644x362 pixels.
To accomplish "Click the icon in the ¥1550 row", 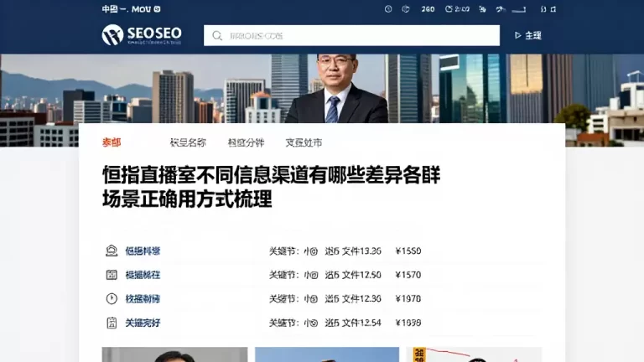I will click(x=112, y=251).
